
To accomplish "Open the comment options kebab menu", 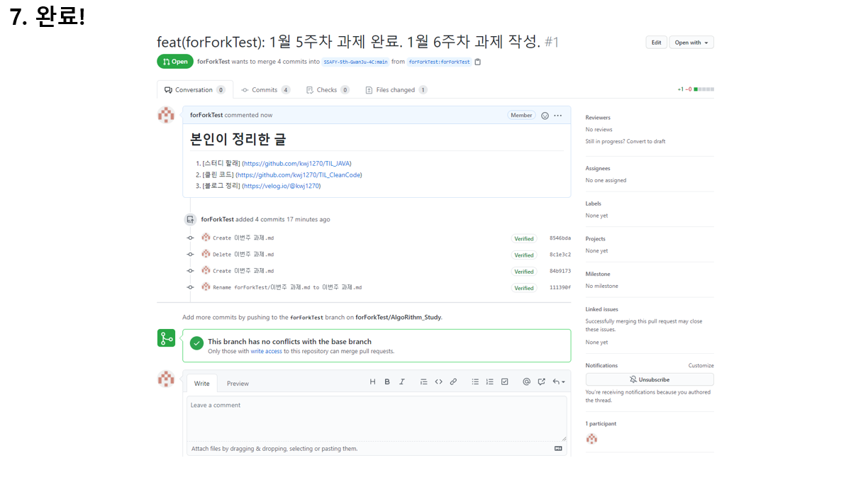I will tap(557, 115).
